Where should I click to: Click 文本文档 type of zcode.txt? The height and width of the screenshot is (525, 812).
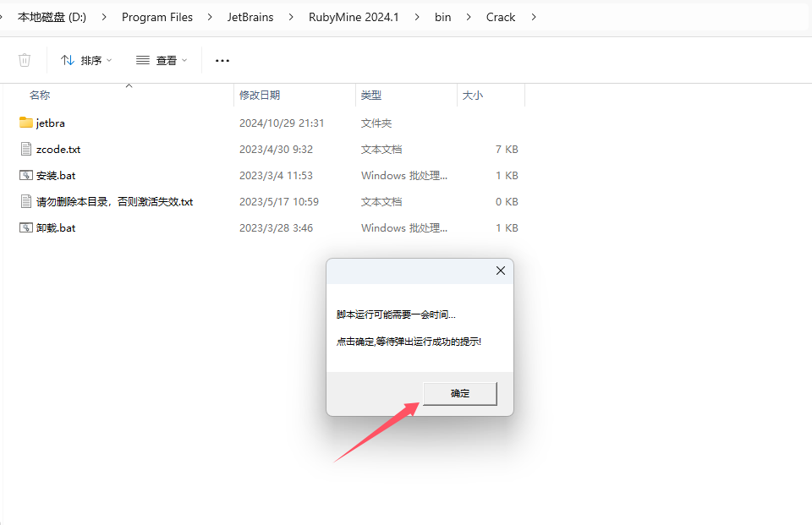(381, 149)
